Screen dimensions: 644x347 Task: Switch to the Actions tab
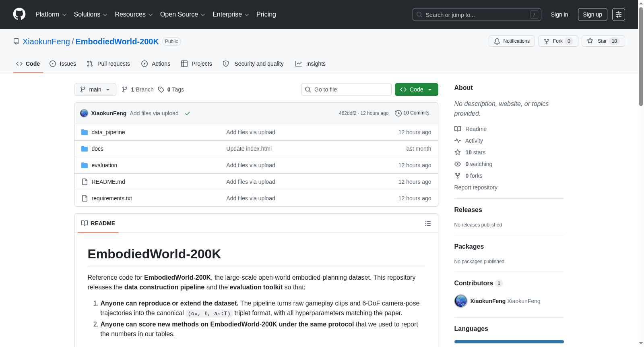click(156, 64)
